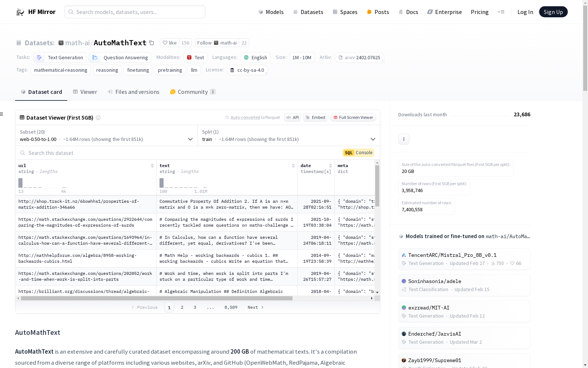The width and height of the screenshot is (588, 368).
Task: Open exzread/MIT-AI model card
Action: (x=464, y=312)
